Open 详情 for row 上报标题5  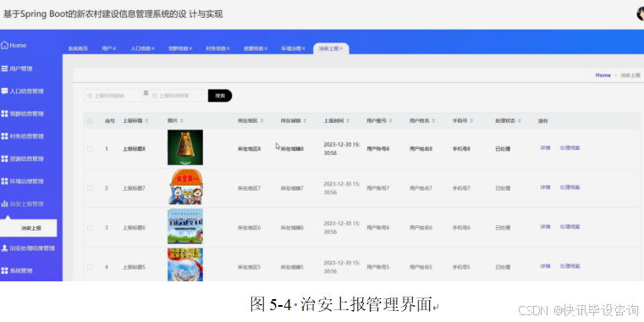point(545,266)
